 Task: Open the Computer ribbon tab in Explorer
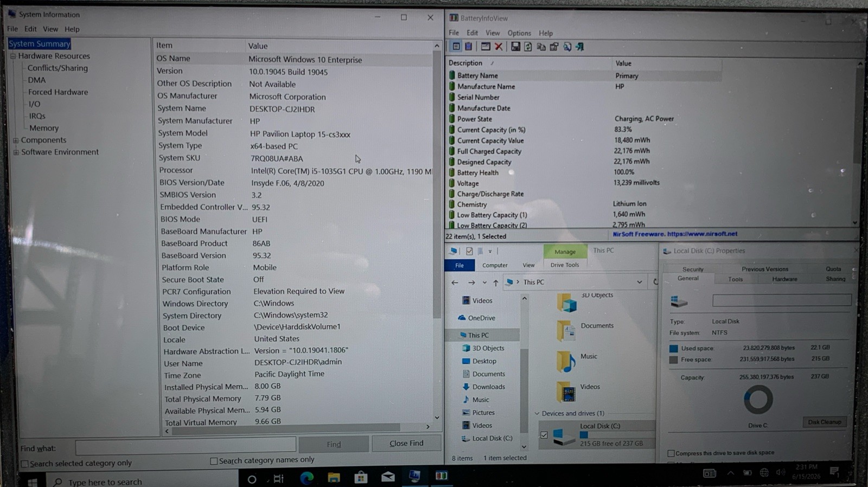tap(495, 265)
